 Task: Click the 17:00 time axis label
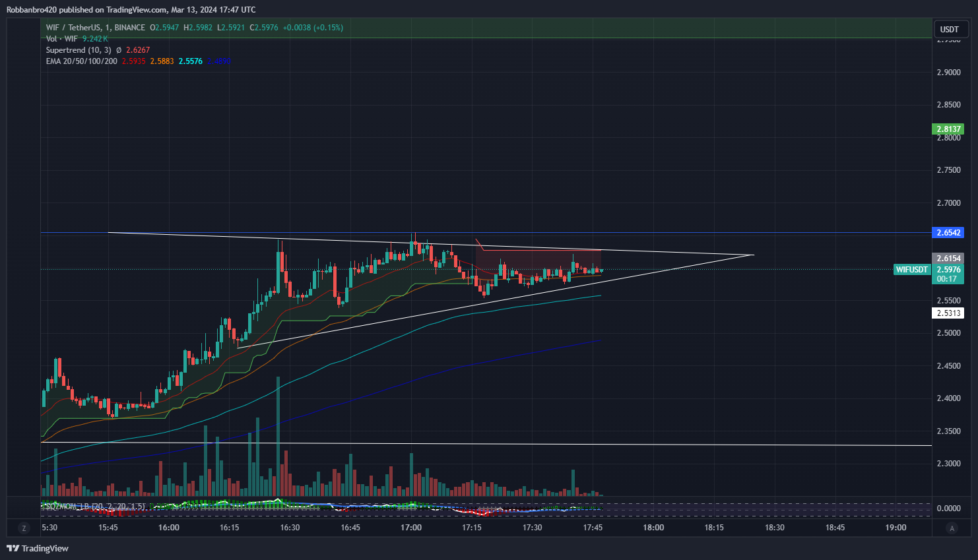pyautogui.click(x=411, y=528)
